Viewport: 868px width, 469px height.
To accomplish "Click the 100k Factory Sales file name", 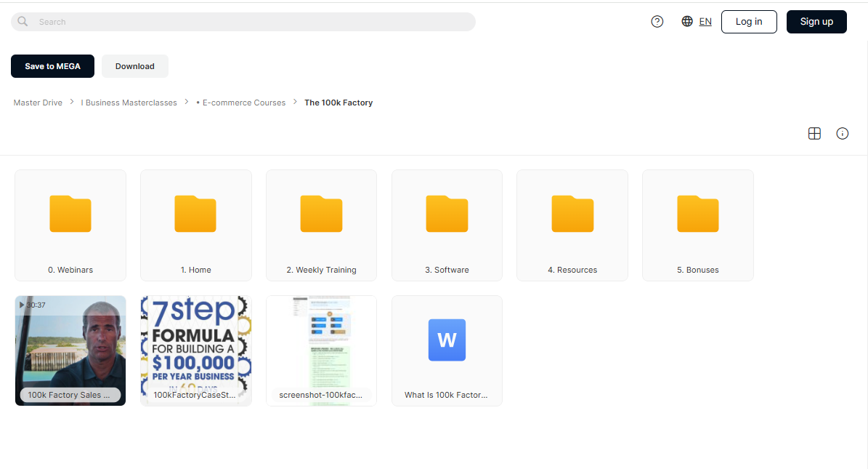I will pyautogui.click(x=69, y=396).
